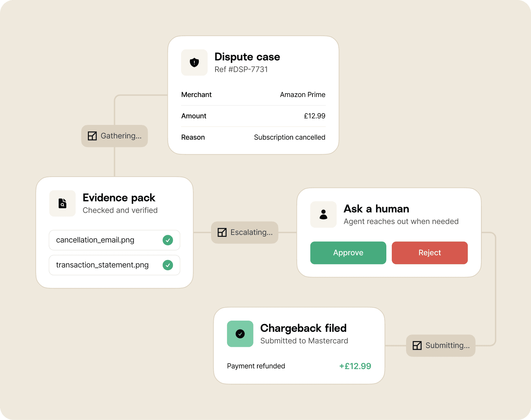Click green checkmark beside cancellation_email.png
531x420 pixels.
168,240
